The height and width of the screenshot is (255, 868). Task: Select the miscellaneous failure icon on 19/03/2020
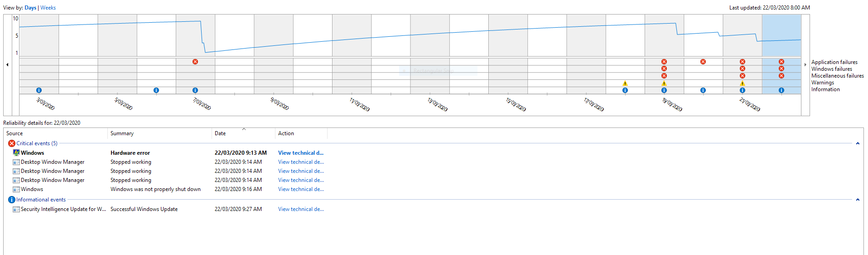664,76
